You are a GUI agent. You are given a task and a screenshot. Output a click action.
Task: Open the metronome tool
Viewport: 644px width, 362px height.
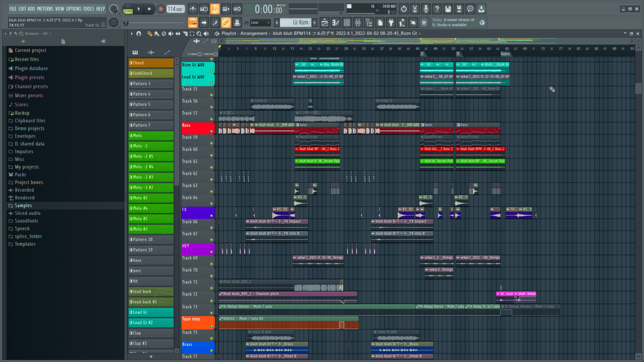pyautogui.click(x=193, y=9)
